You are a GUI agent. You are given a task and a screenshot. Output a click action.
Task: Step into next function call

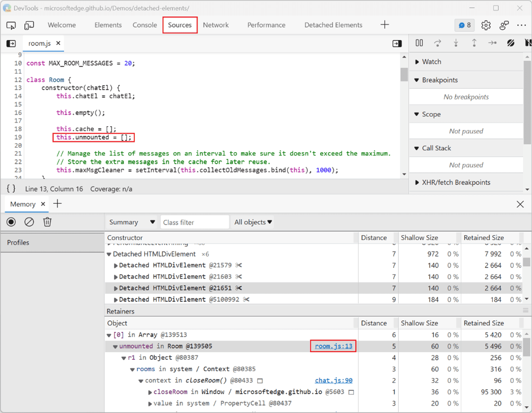(x=456, y=43)
